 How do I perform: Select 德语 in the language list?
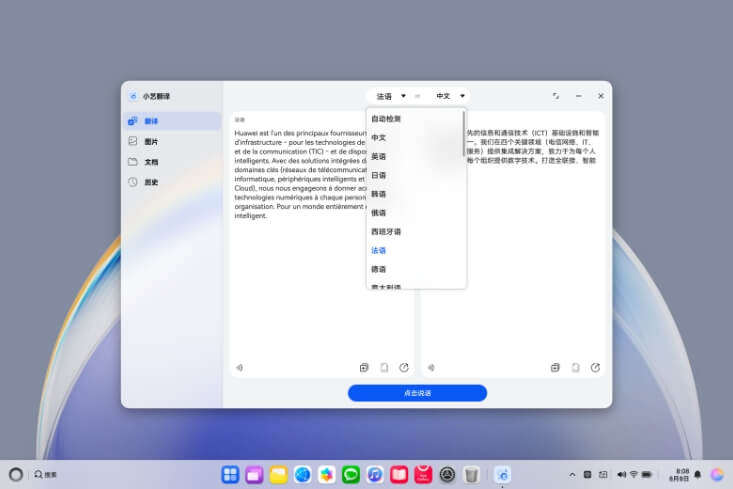pos(415,269)
